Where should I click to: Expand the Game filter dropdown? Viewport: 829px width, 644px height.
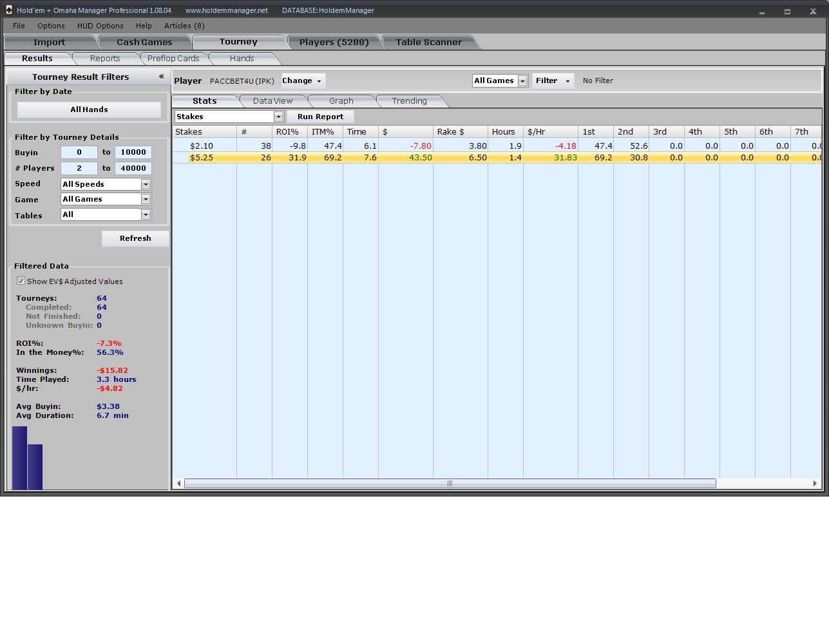click(x=146, y=200)
